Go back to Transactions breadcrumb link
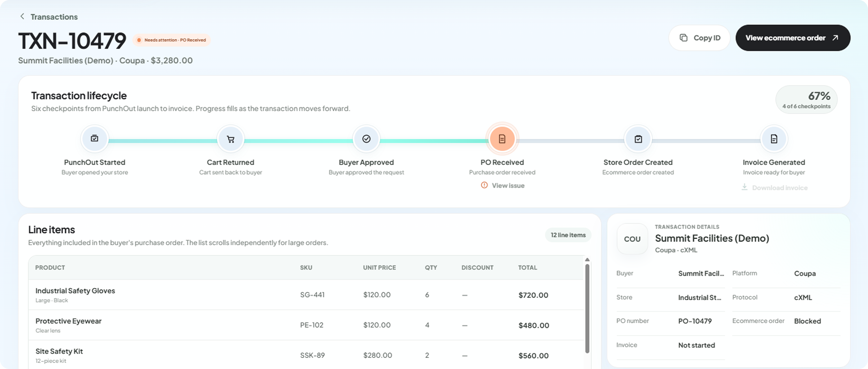868x369 pixels. (54, 17)
